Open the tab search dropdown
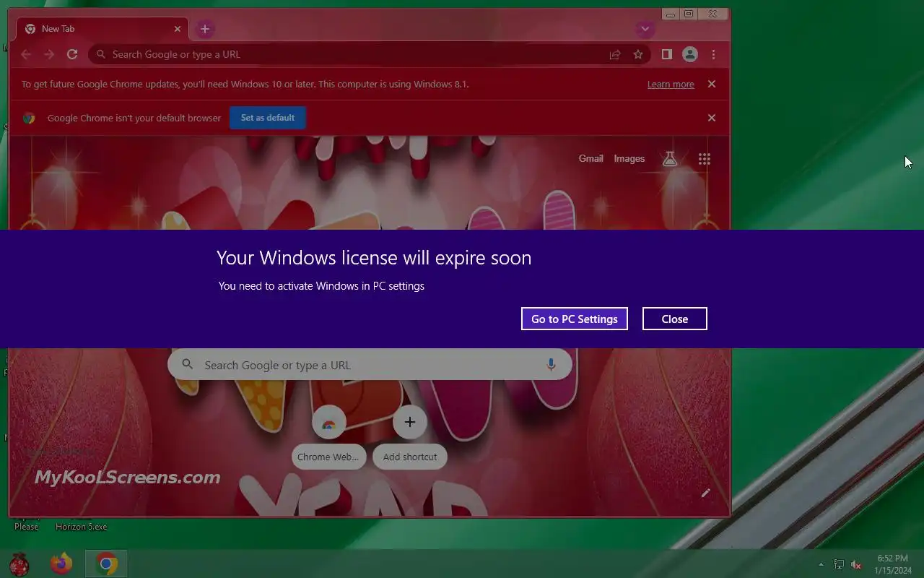Screen dimensions: 924x578 [645, 29]
